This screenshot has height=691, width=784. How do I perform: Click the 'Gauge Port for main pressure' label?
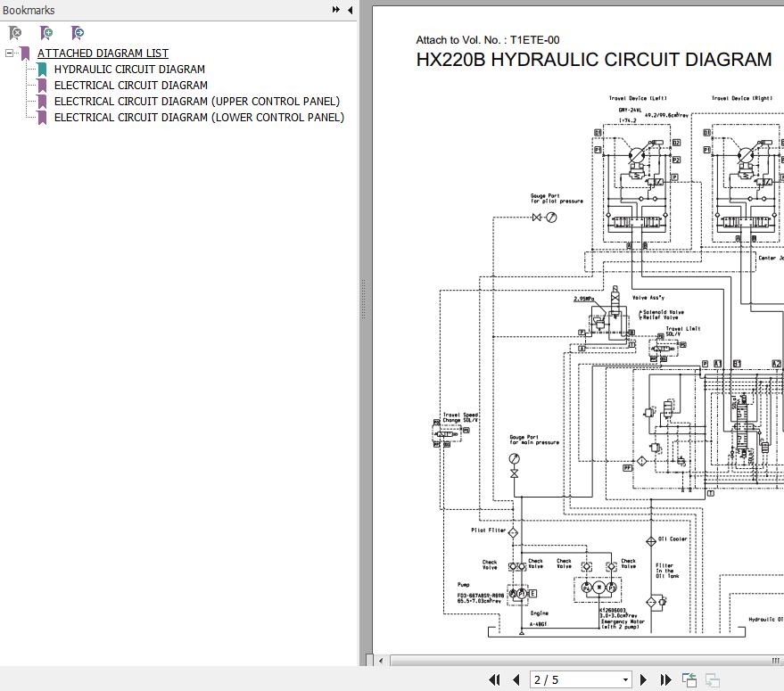(534, 440)
